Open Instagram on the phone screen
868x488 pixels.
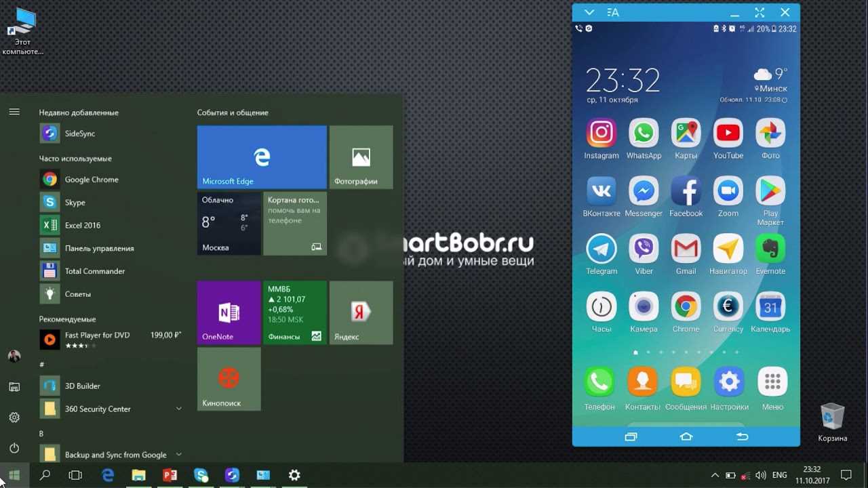[601, 133]
